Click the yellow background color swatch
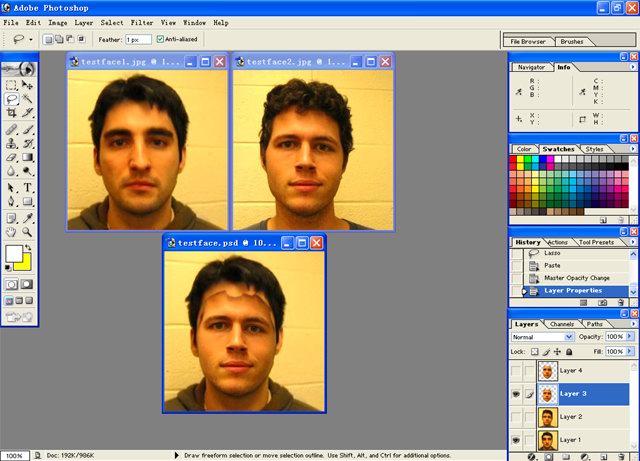 click(22, 262)
